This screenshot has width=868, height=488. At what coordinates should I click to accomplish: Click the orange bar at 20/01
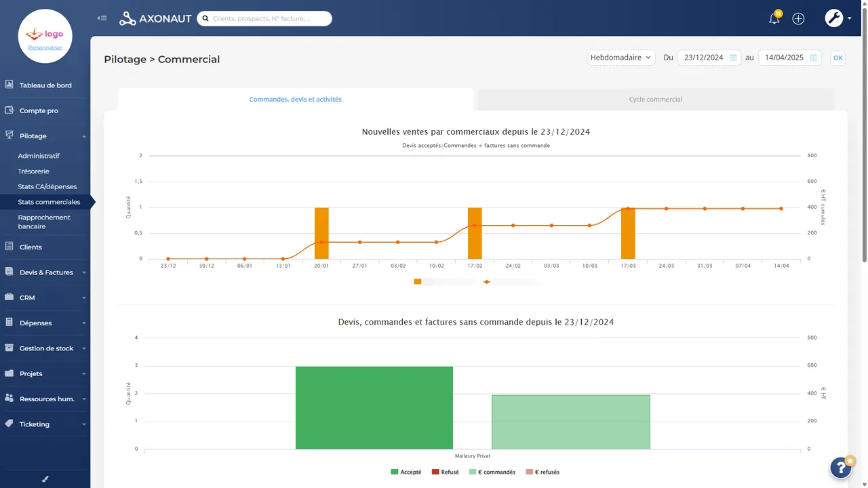pos(321,233)
